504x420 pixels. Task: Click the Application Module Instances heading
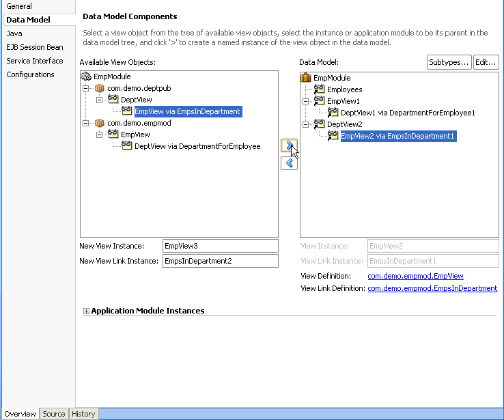pyautogui.click(x=148, y=311)
